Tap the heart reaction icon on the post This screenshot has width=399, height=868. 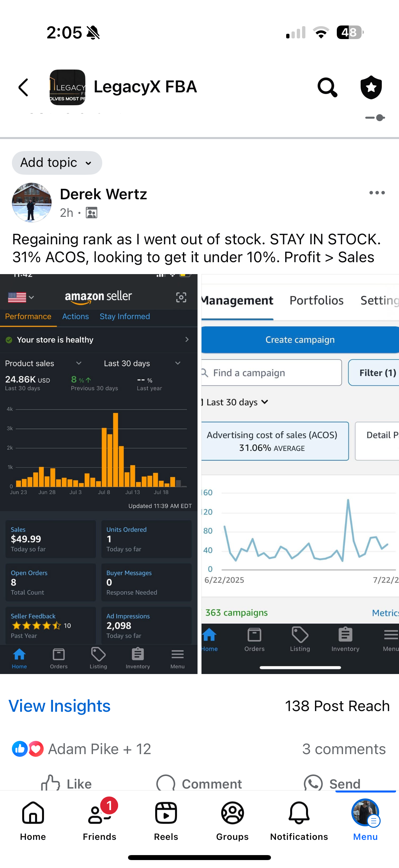point(36,749)
